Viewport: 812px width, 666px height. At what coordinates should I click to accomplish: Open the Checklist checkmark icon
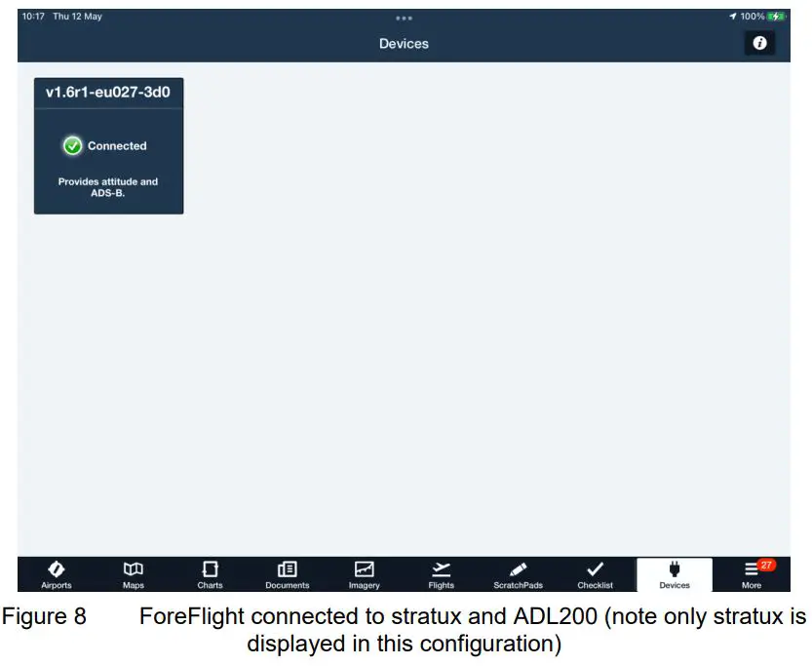click(595, 574)
